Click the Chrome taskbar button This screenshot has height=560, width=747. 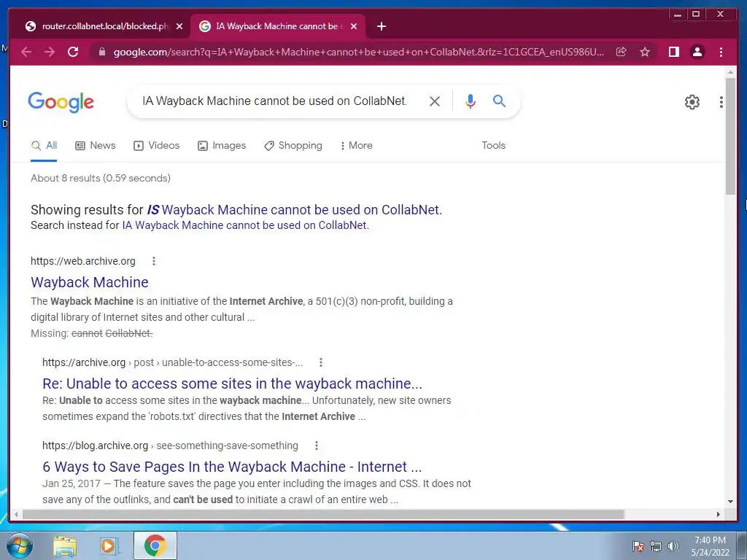[x=155, y=545]
